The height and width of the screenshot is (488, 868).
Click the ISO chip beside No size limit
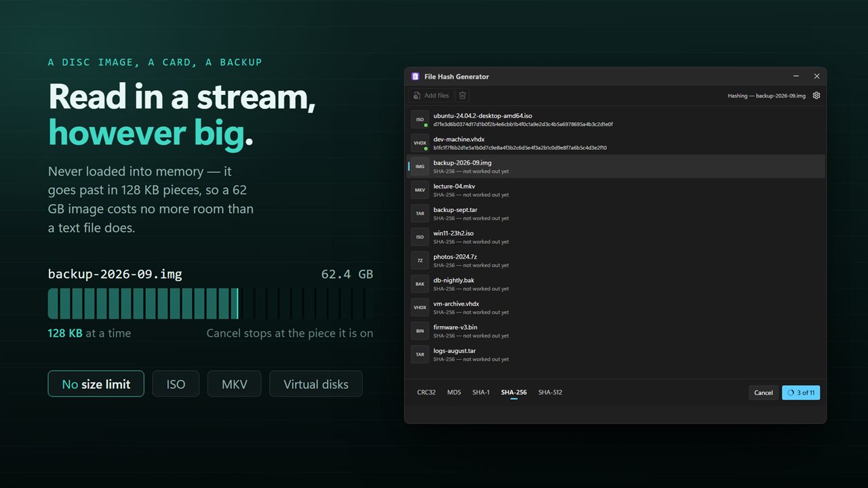(176, 384)
